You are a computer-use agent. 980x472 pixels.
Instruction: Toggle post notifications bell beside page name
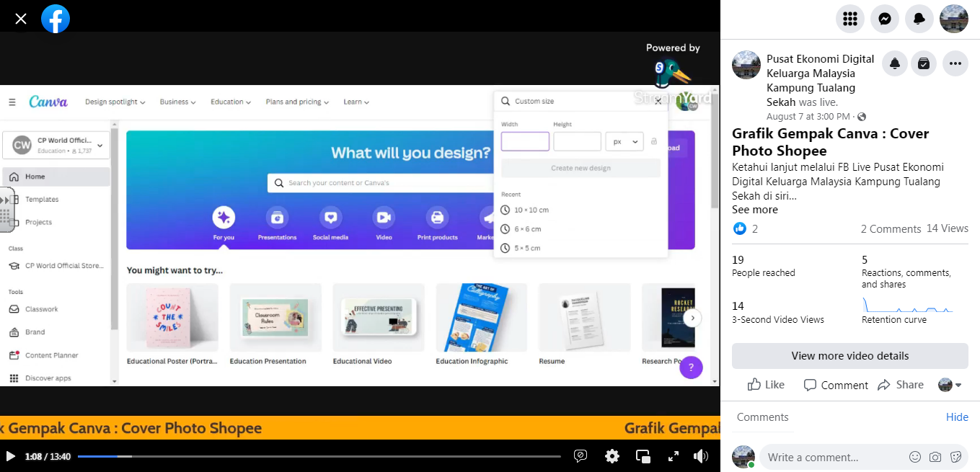coord(895,63)
